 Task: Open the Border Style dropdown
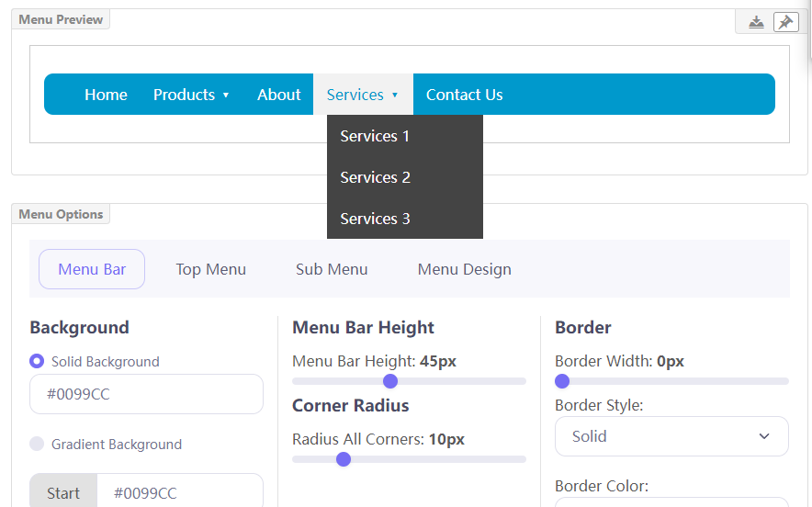671,436
